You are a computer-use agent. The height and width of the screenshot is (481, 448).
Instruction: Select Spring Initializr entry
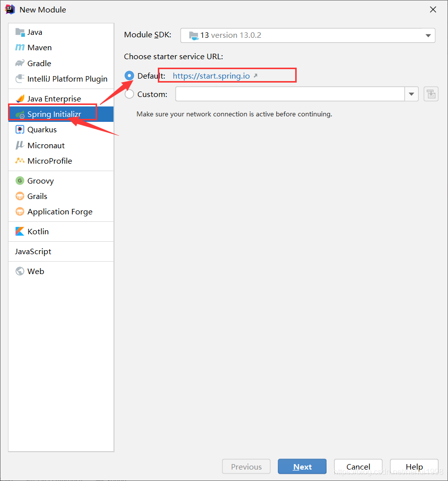[61, 114]
